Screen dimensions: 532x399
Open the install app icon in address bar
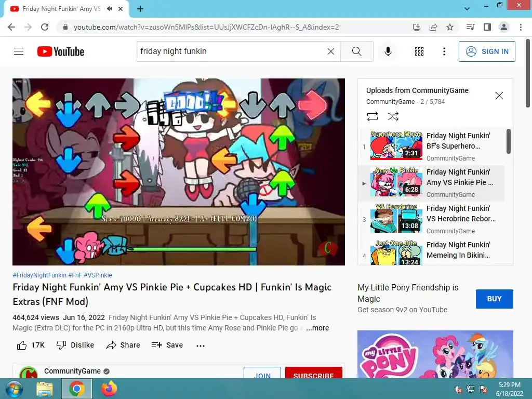point(416,27)
